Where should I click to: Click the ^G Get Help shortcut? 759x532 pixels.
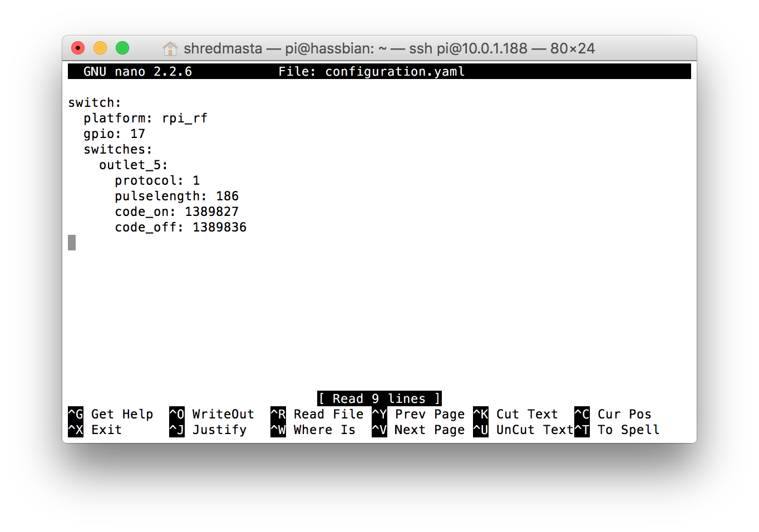click(x=111, y=414)
